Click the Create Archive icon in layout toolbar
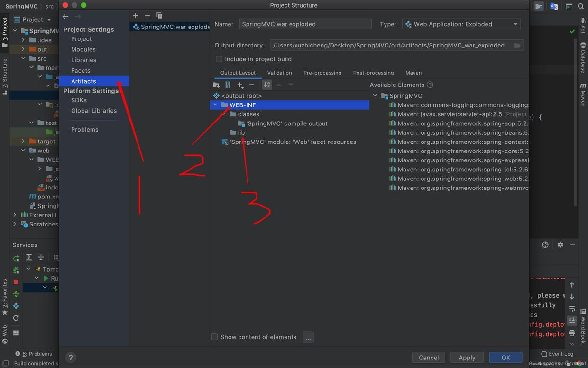The height and width of the screenshot is (368, 588). tap(228, 85)
